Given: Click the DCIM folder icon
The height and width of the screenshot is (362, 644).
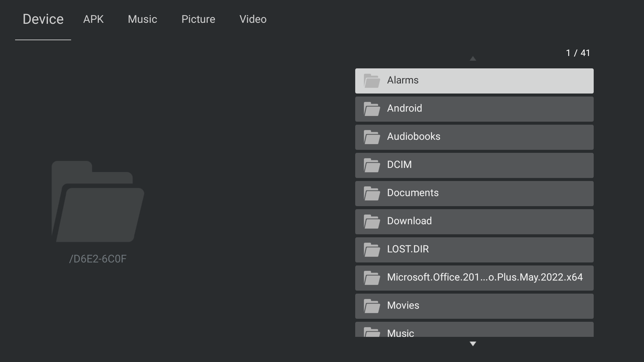Looking at the screenshot, I should click(x=372, y=165).
